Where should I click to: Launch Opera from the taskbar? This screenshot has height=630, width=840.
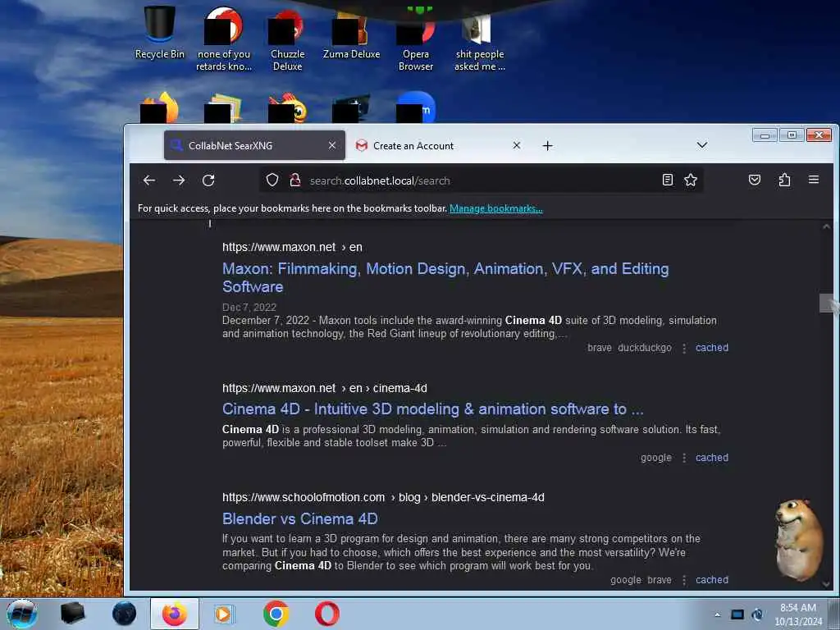(x=326, y=614)
